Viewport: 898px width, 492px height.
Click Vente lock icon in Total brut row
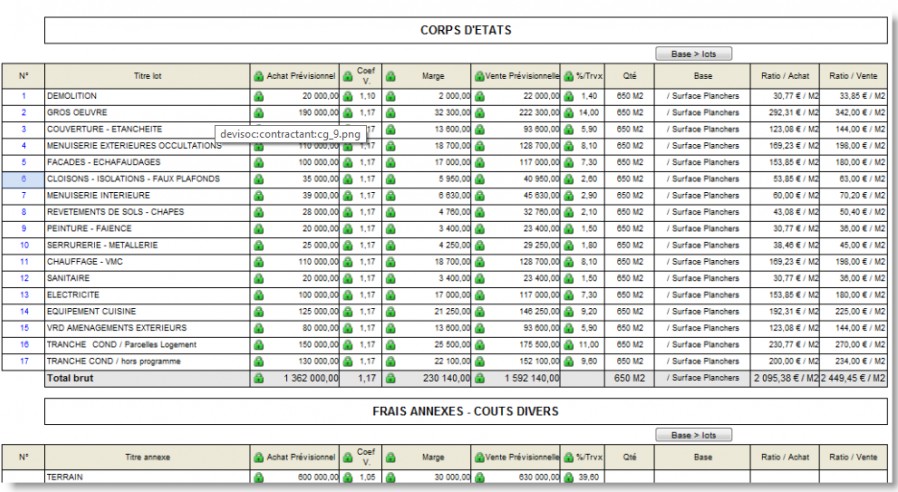[x=479, y=379]
